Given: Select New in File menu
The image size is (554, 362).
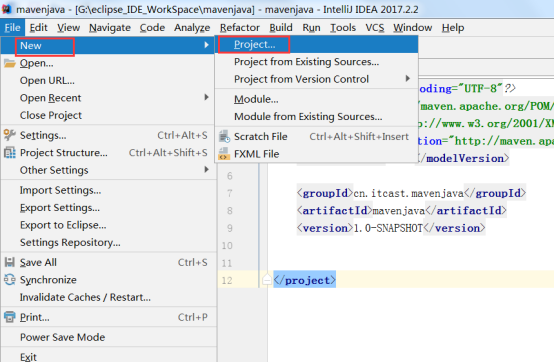Looking at the screenshot, I should (x=107, y=46).
